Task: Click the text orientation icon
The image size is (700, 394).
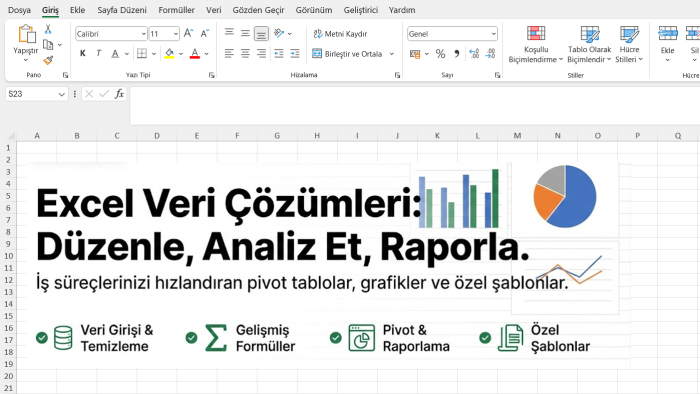Action: (x=279, y=33)
